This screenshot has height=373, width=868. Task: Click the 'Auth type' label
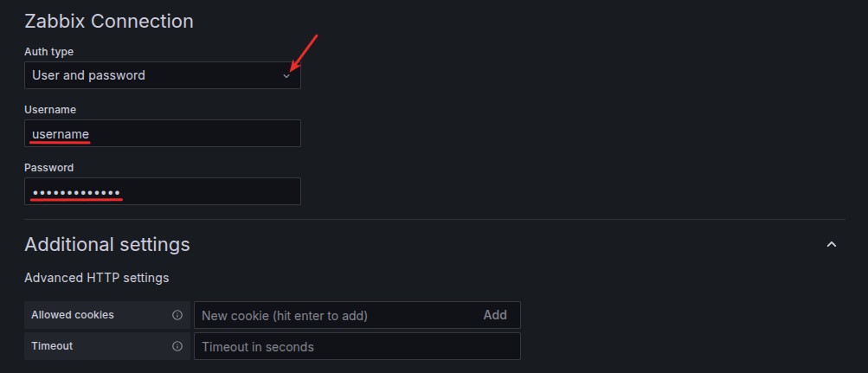coord(48,52)
